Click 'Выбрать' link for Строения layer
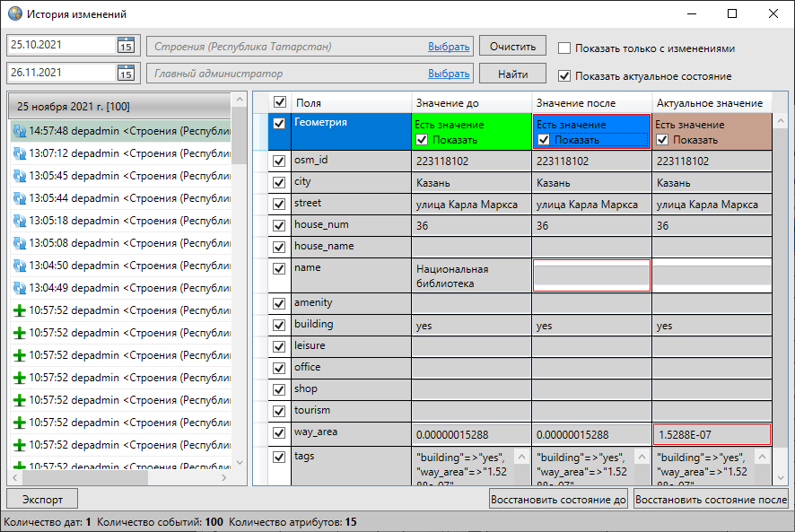 click(449, 47)
